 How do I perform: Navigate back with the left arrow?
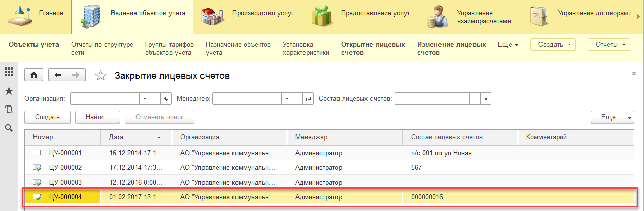point(57,75)
